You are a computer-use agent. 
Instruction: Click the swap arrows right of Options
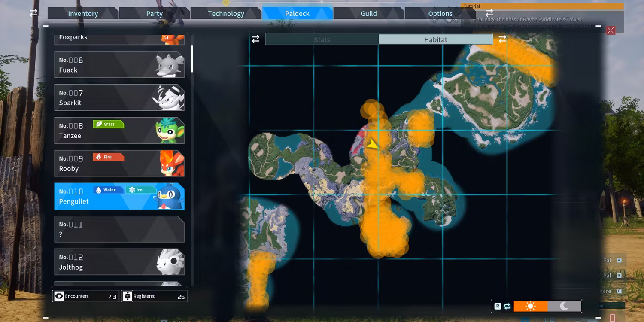point(489,13)
